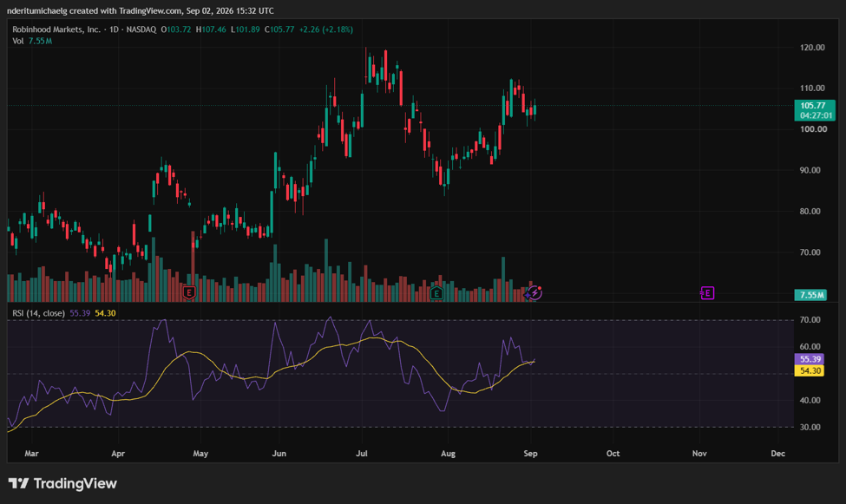Click the high value H107.46
This screenshot has width=846, height=504.
click(211, 29)
